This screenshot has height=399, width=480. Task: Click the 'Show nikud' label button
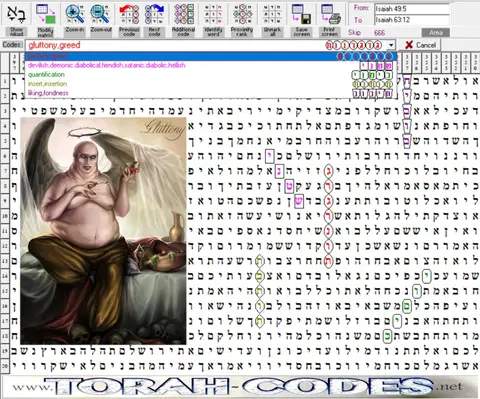coord(16,32)
